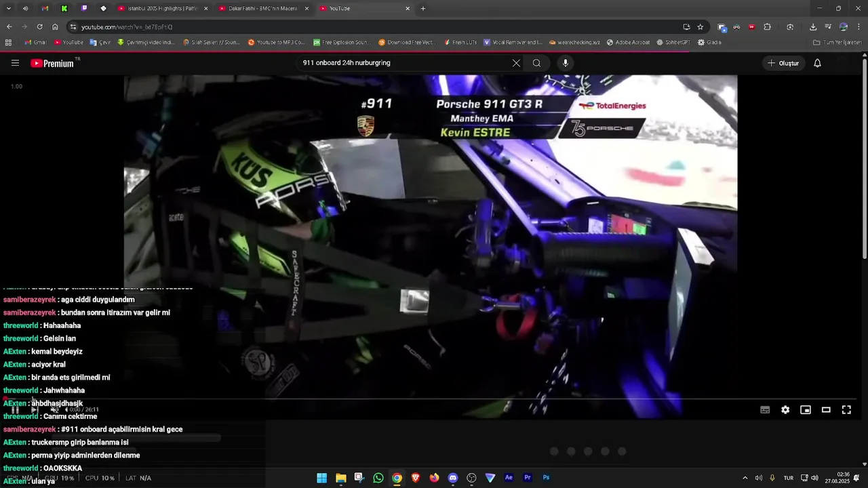The image size is (868, 488).
Task: Launch After Effects from taskbar
Action: click(509, 478)
